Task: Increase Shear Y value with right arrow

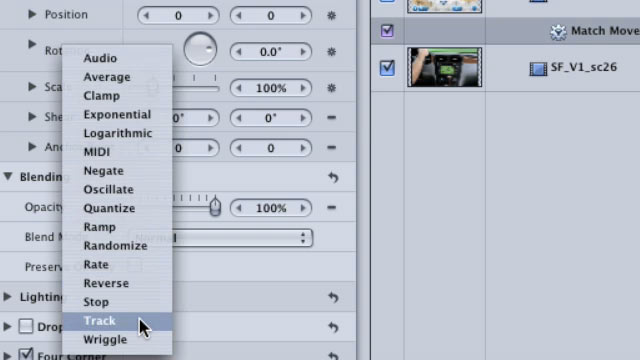Action: click(303, 118)
